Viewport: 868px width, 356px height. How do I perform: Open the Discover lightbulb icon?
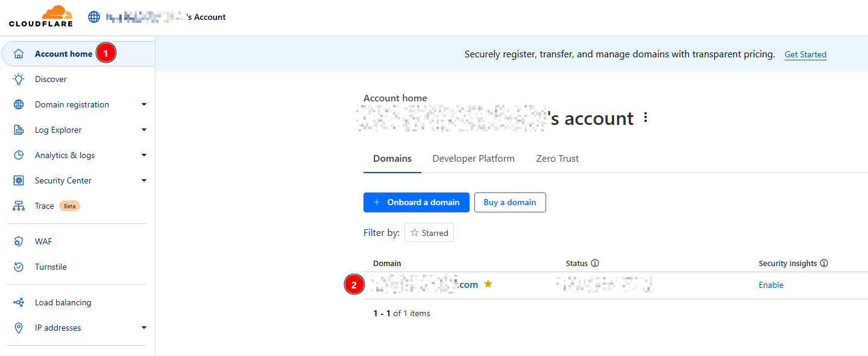pyautogui.click(x=19, y=79)
